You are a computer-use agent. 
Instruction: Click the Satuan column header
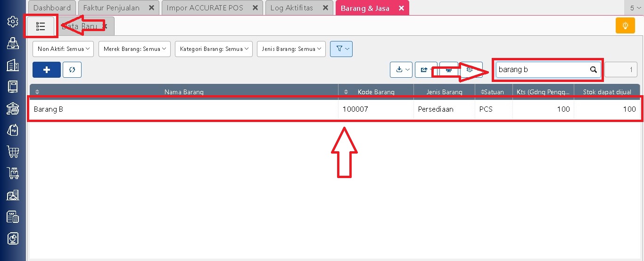coord(494,92)
